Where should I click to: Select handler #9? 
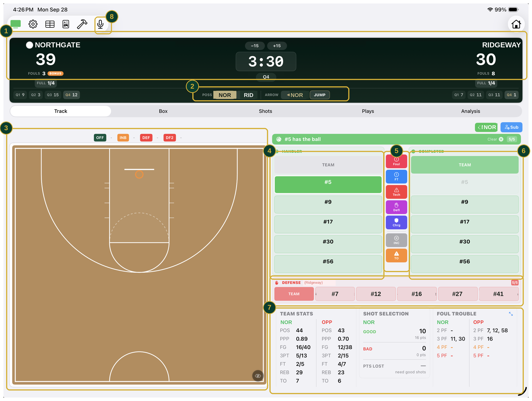[x=328, y=204]
